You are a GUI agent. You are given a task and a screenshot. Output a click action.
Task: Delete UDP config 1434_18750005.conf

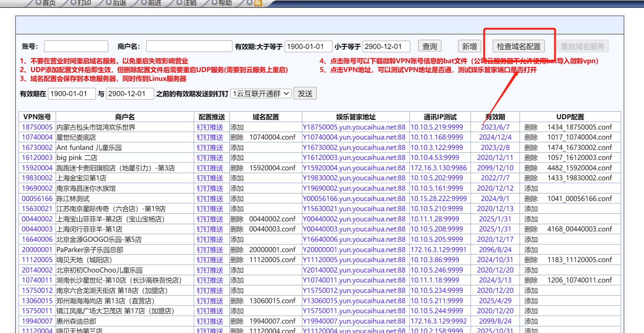(531, 127)
